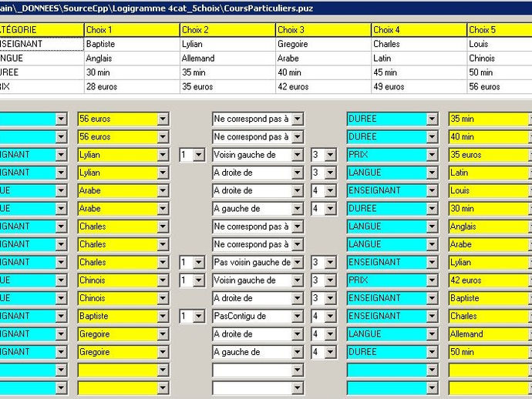Select the 'Choix 2' column header
The width and height of the screenshot is (532, 399).
227,30
